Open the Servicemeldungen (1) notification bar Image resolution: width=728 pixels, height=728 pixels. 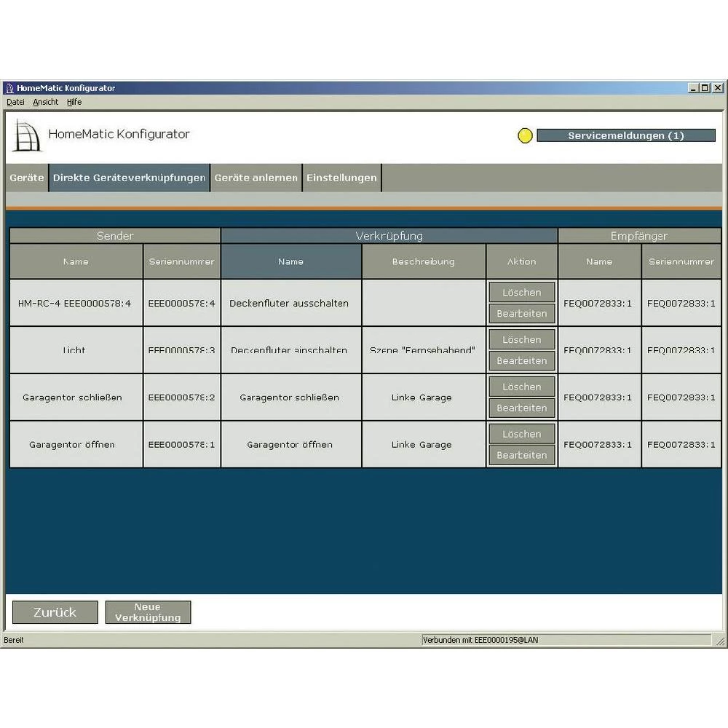626,136
